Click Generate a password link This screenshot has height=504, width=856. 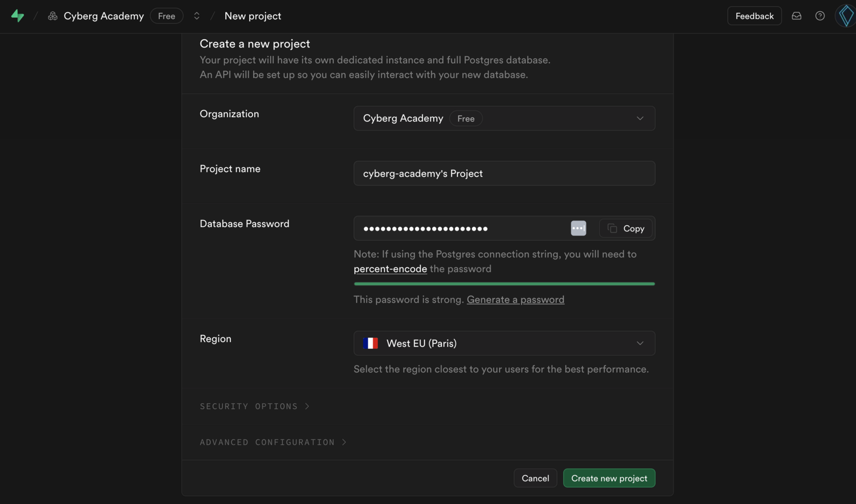(516, 300)
